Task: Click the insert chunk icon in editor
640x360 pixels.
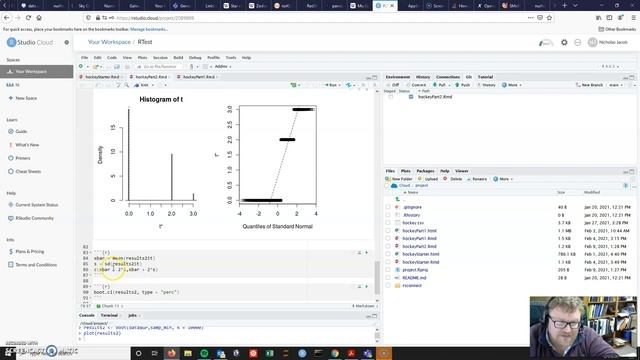Action: click(x=293, y=85)
